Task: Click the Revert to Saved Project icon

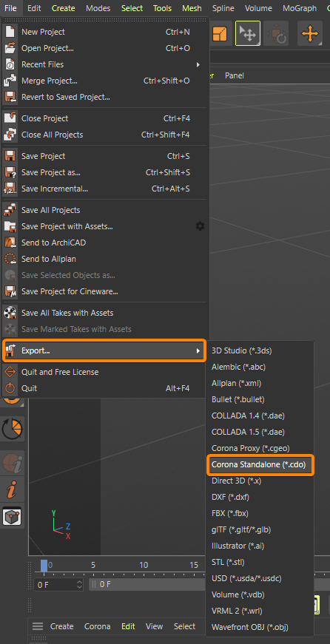Action: (10, 98)
